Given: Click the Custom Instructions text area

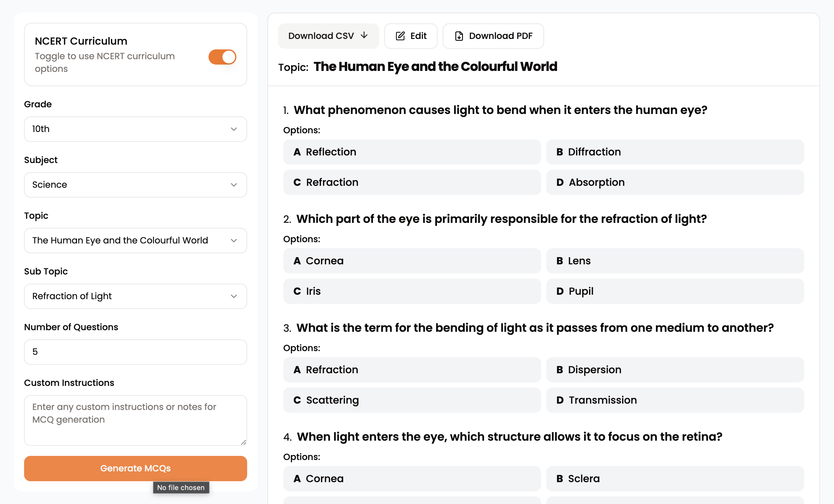Looking at the screenshot, I should (x=135, y=420).
